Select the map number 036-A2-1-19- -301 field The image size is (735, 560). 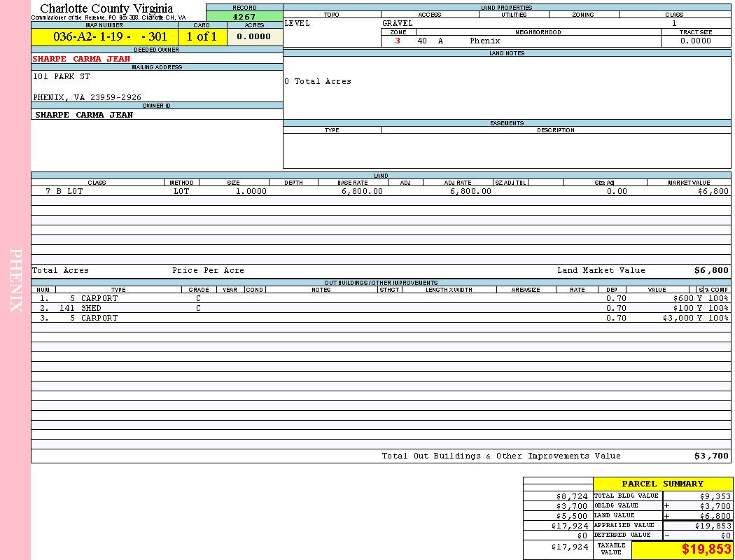pos(104,37)
